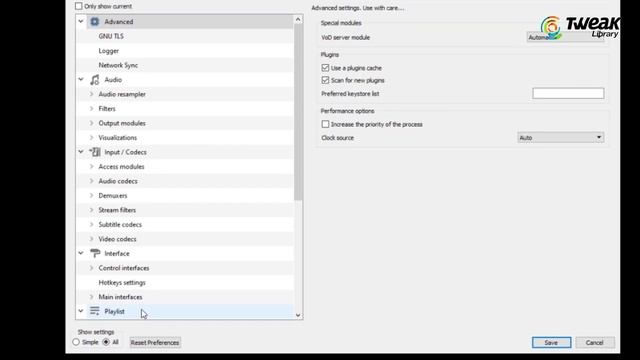Select Output modules tree row
The image size is (640, 360).
[x=184, y=123]
